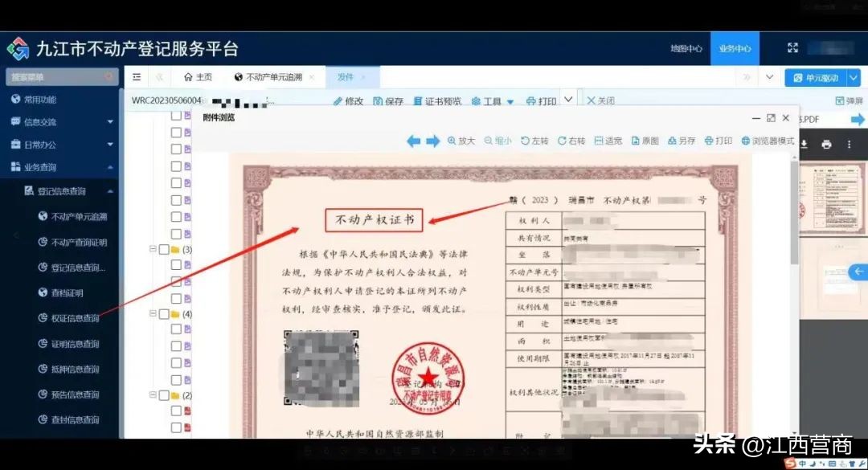Click 适宽 to fit document width

click(610, 140)
